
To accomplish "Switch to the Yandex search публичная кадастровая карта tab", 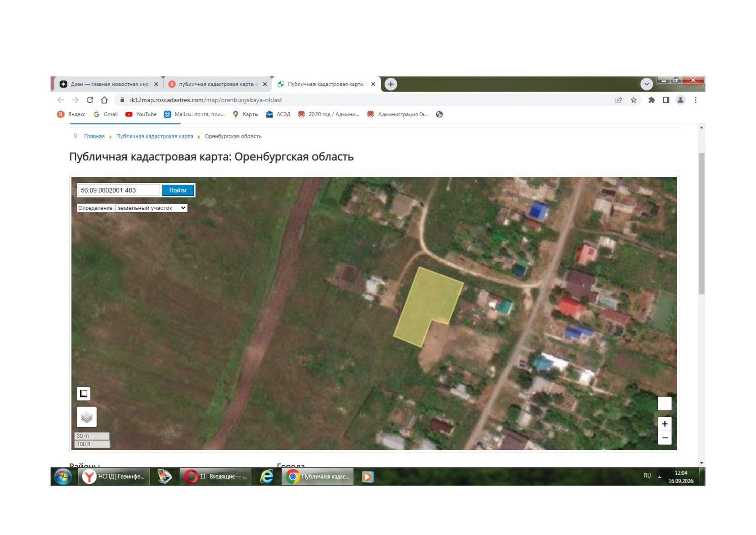I will (218, 84).
